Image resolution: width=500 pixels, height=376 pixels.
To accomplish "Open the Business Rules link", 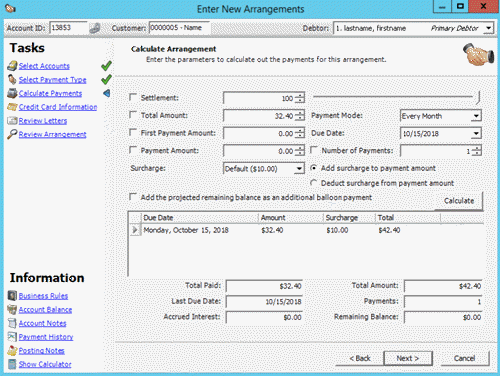I will (43, 296).
